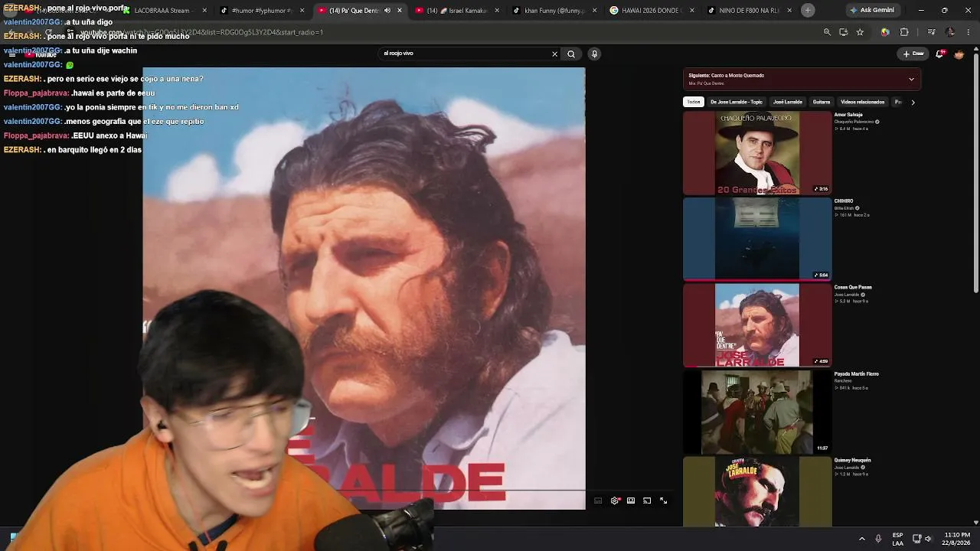Click the 'CHIHIRO' video title
The image size is (980, 551).
coord(844,201)
